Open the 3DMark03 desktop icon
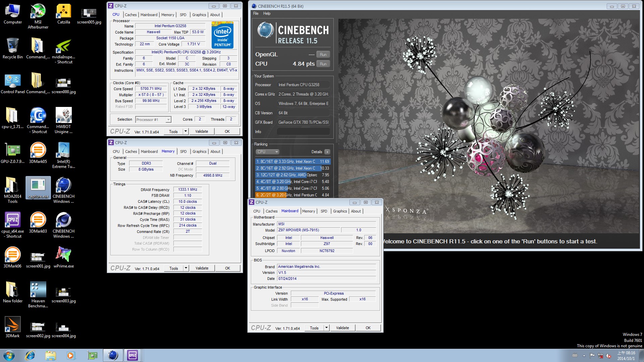The image size is (644, 362). point(38,223)
